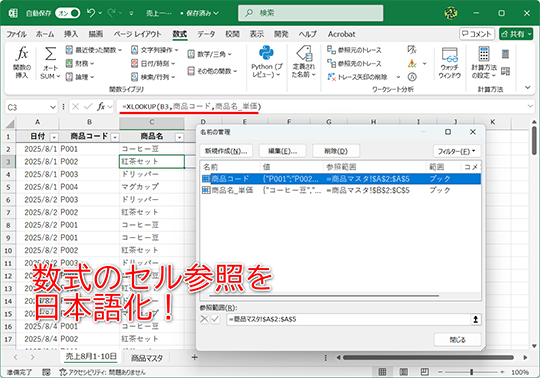Image resolution: width=540 pixels, height=378 pixels.
Task: Click the 編集(E)... button
Action: 282,151
